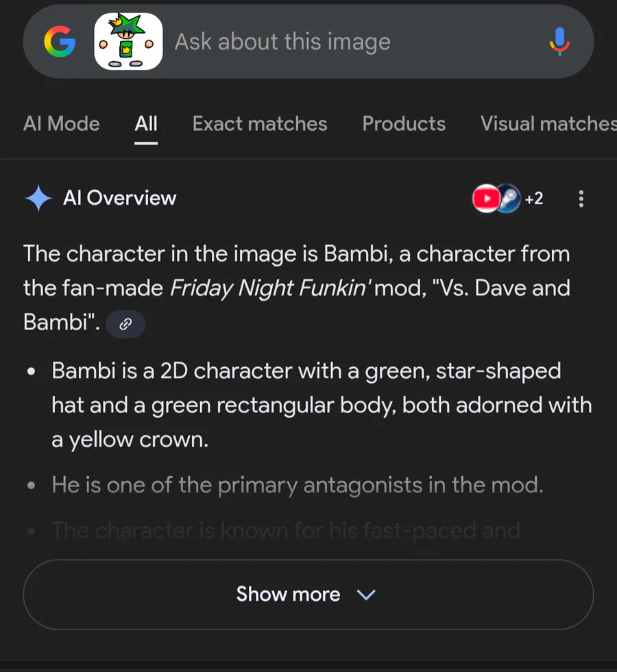The height and width of the screenshot is (672, 617).
Task: Show the +2 additional sources
Action: 534,199
